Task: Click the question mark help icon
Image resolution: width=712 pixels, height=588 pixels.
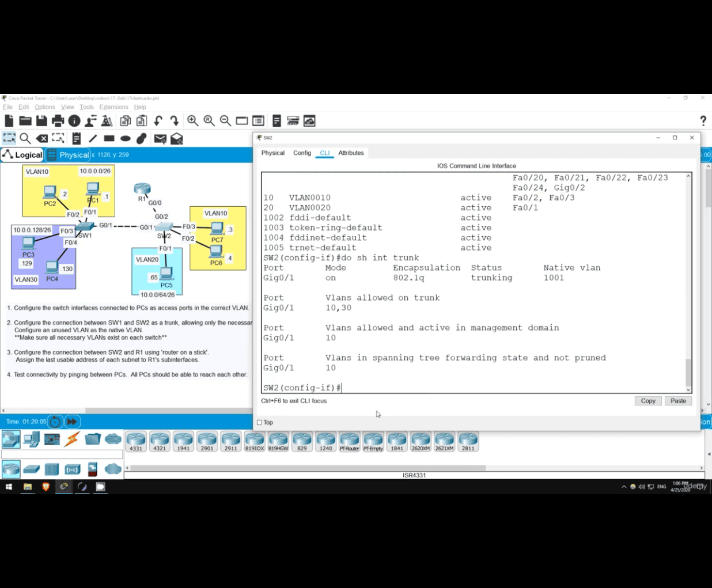Action: [703, 120]
